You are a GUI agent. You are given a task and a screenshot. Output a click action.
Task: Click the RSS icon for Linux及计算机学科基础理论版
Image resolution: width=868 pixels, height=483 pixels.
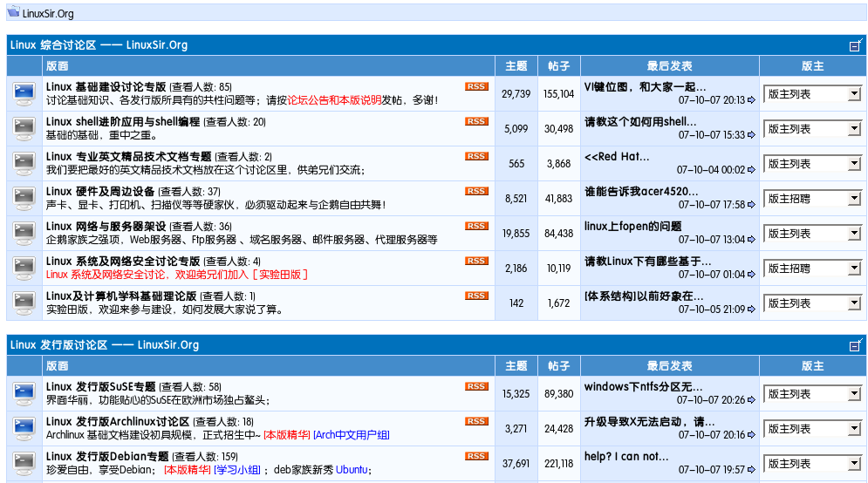click(476, 296)
